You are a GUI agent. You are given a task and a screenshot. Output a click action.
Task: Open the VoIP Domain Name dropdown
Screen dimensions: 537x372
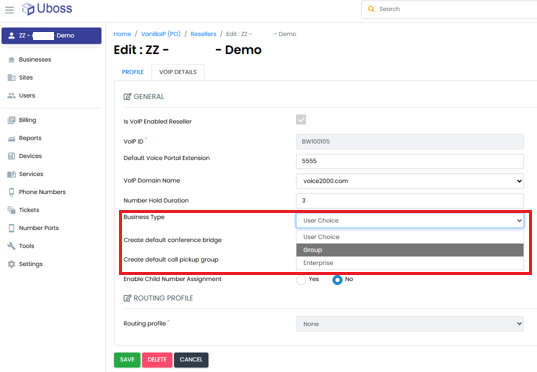[410, 181]
